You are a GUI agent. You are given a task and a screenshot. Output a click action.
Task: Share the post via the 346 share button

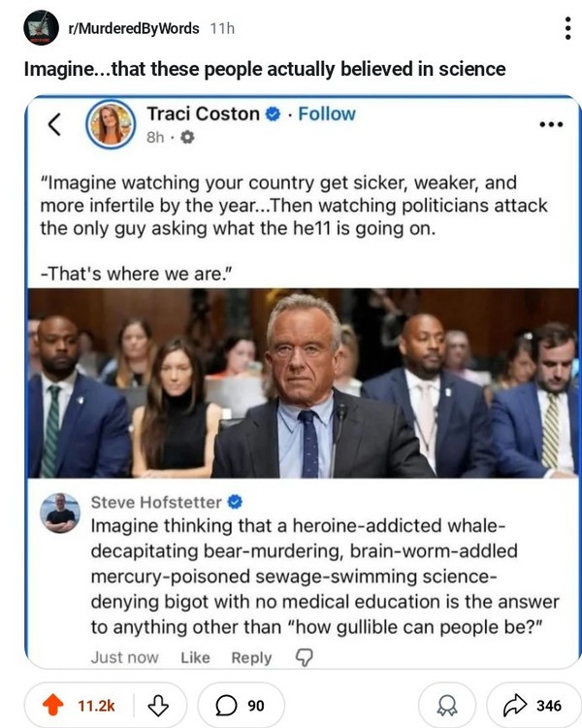(x=533, y=706)
